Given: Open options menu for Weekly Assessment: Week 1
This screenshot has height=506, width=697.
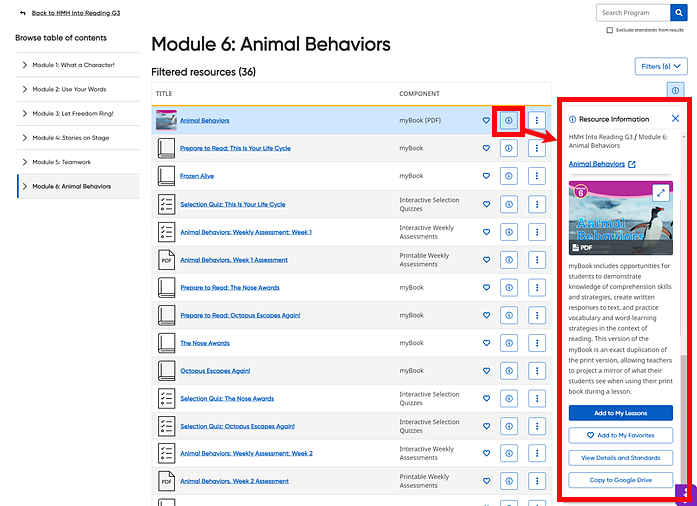Looking at the screenshot, I should coord(537,232).
